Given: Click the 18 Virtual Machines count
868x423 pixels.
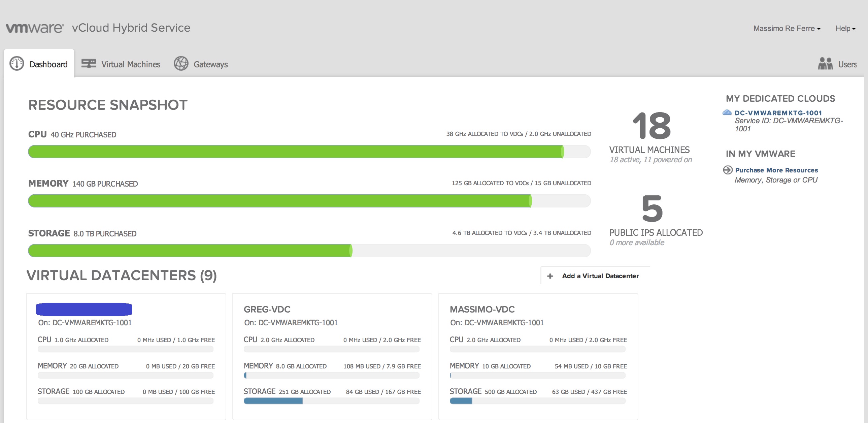Looking at the screenshot, I should pyautogui.click(x=652, y=126).
